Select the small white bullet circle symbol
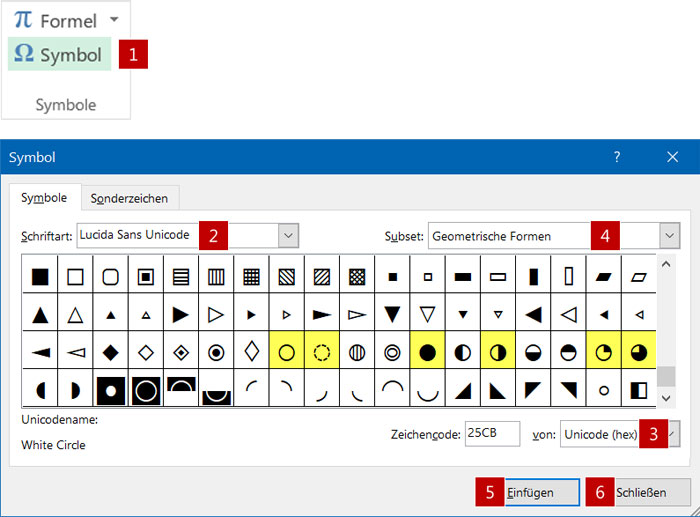The height and width of the screenshot is (517, 700). pos(604,391)
